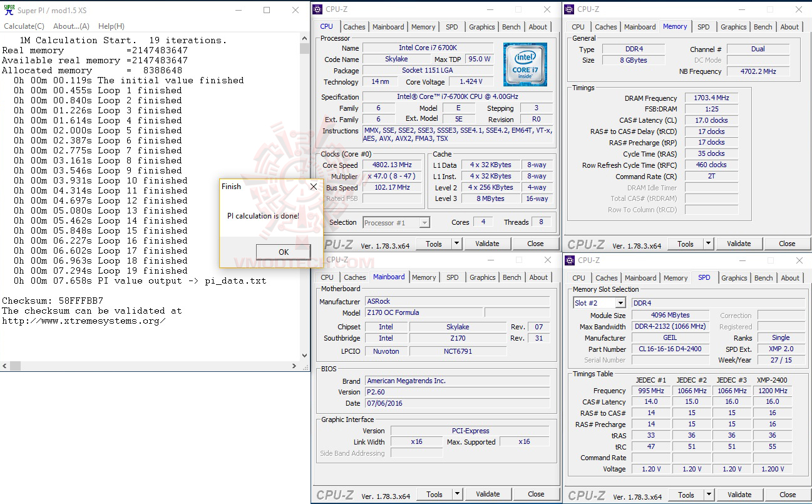Open the Calculate(C) menu in Super PI

tap(24, 26)
